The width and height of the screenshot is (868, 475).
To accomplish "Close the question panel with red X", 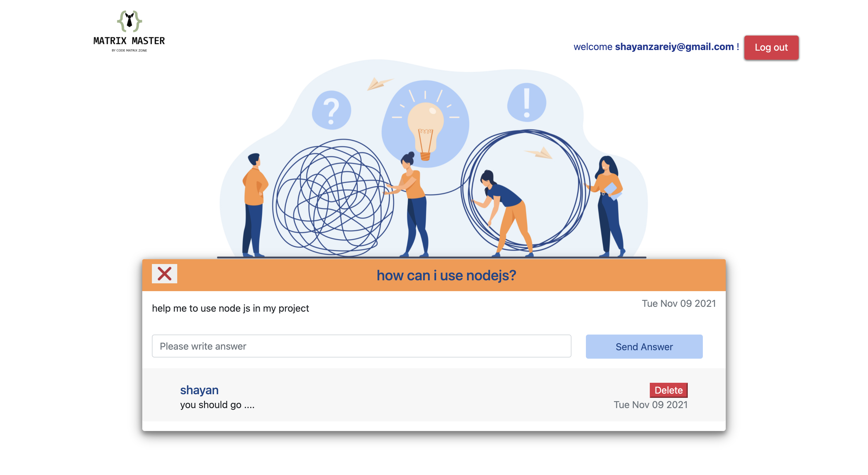I will coord(165,274).
